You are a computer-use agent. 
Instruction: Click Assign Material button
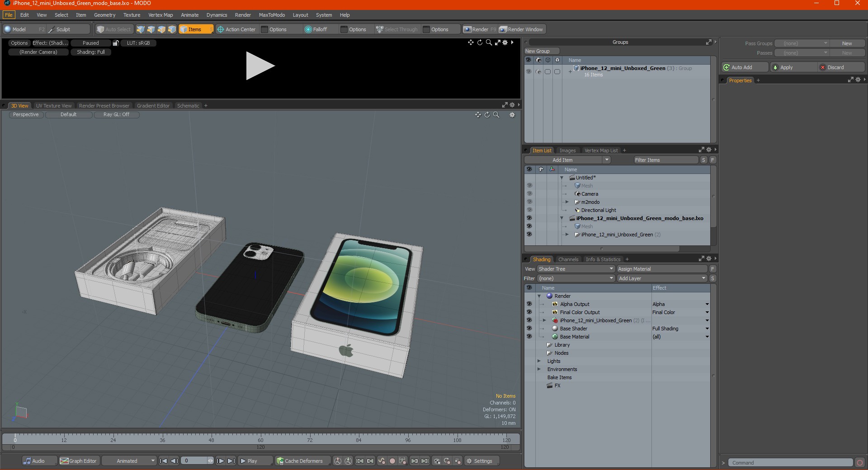tap(661, 269)
